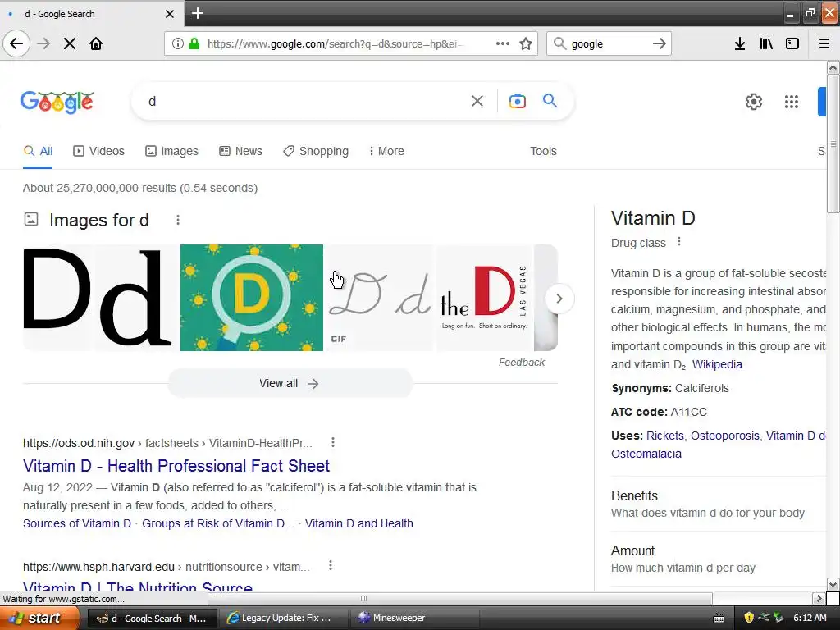Open the green magnifier 'D' thumbnail
Viewport: 840px width, 630px height.
(252, 298)
